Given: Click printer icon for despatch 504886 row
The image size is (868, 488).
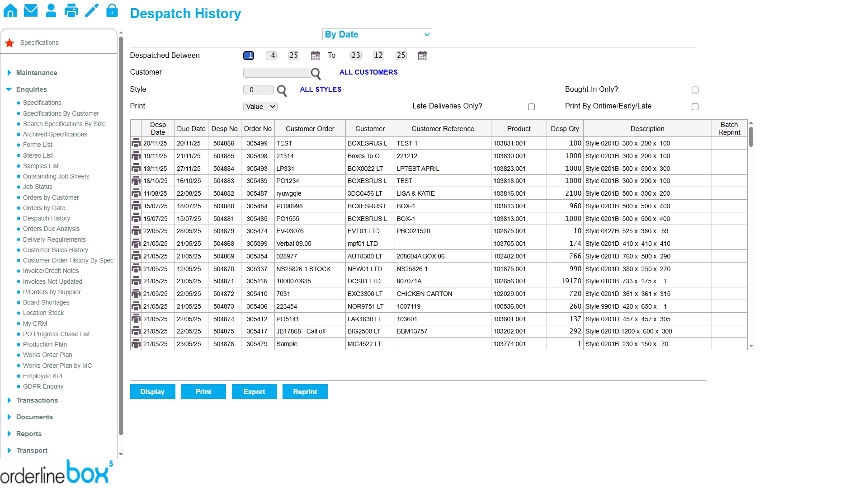Looking at the screenshot, I should (136, 143).
